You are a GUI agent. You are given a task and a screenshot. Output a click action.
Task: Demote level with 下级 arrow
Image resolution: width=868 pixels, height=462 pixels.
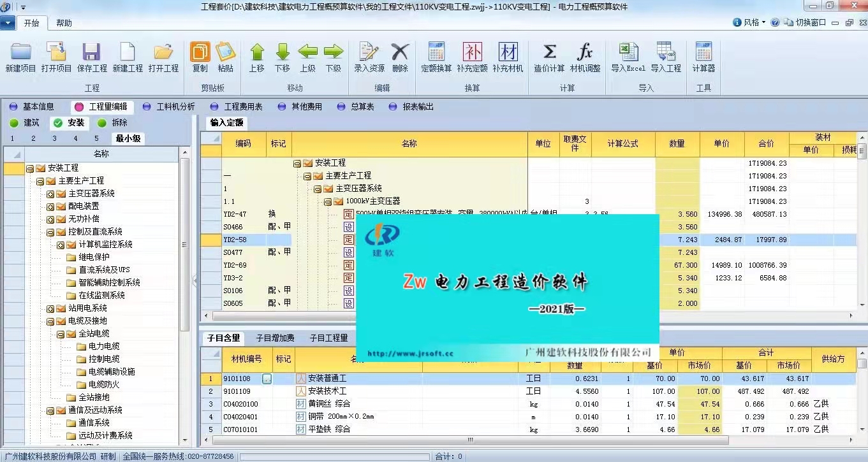click(334, 57)
